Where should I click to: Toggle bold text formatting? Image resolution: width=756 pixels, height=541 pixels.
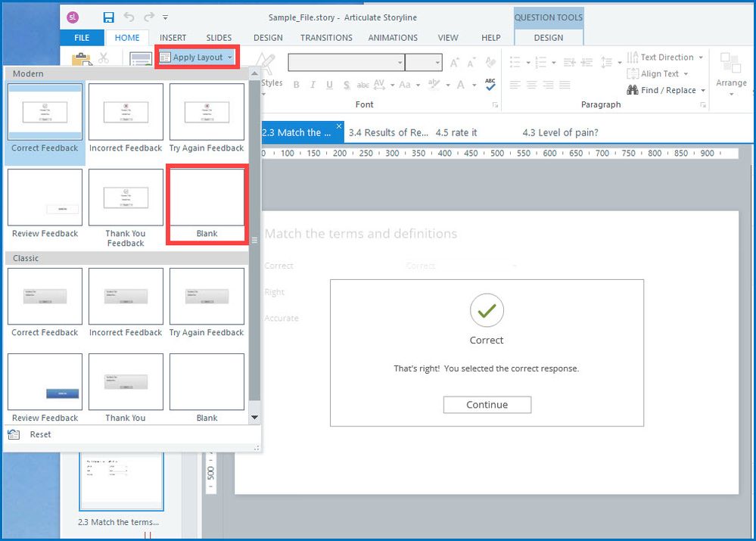(297, 85)
